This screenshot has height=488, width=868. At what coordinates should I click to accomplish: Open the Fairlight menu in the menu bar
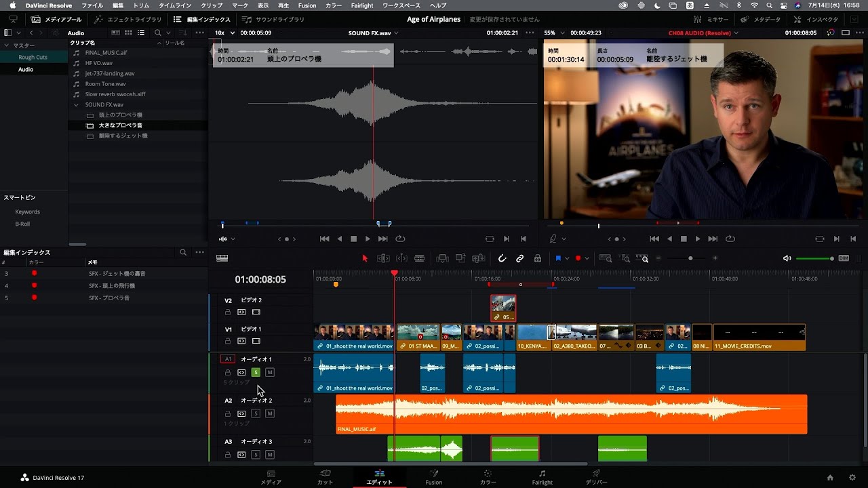[x=362, y=5]
